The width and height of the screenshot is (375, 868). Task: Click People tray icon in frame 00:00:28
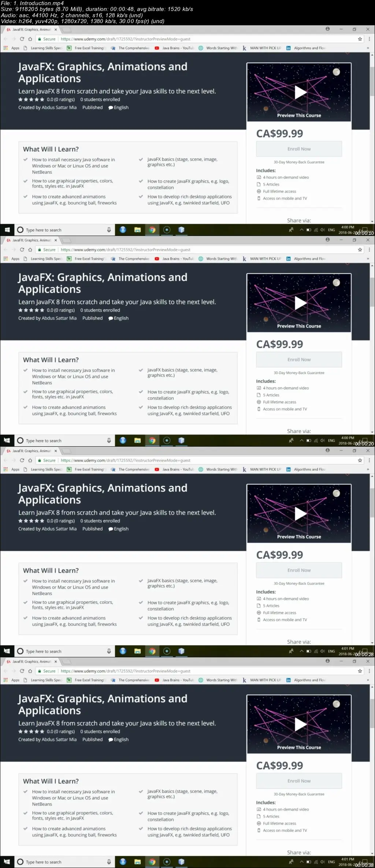(x=291, y=651)
